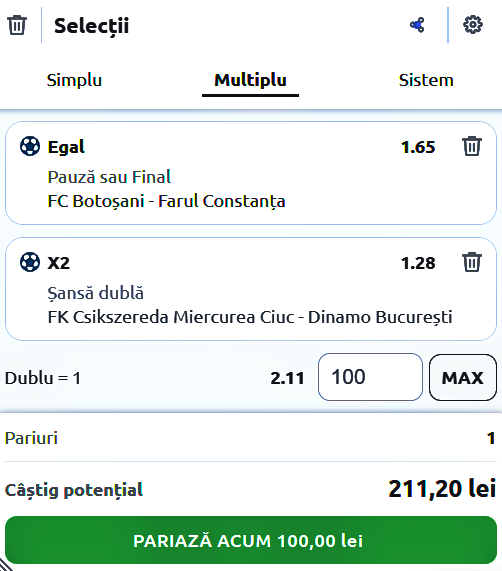Click football icon next to X2
502x571 pixels.
tap(30, 262)
